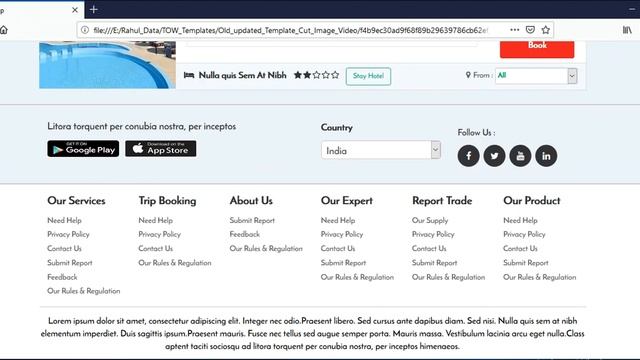Open Our Rules & Regulation under Report Trade
The height and width of the screenshot is (360, 640).
[x=449, y=277]
